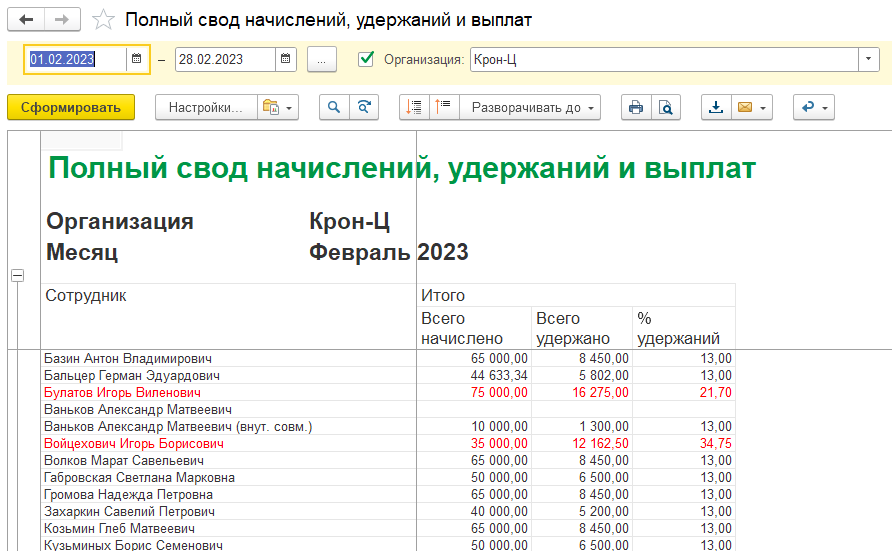Viewport: 892px width, 551px height.
Task: Click the save report to file icon
Action: tap(716, 108)
